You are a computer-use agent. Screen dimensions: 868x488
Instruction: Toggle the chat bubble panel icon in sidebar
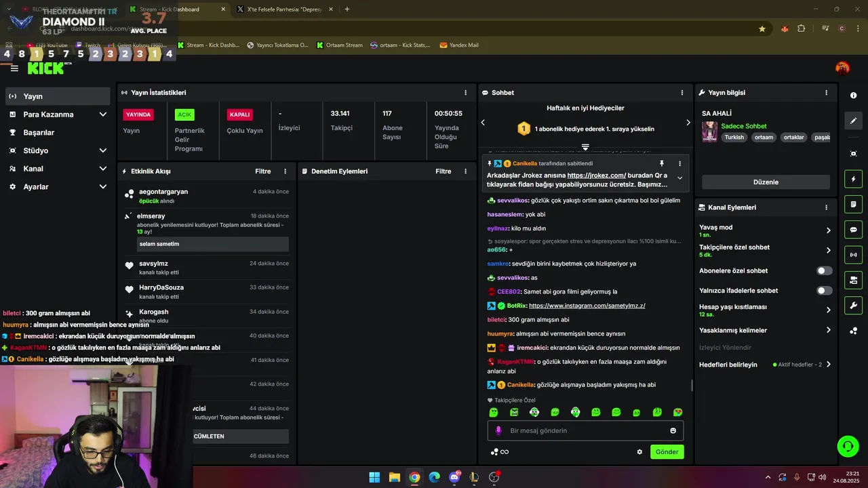coord(853,230)
